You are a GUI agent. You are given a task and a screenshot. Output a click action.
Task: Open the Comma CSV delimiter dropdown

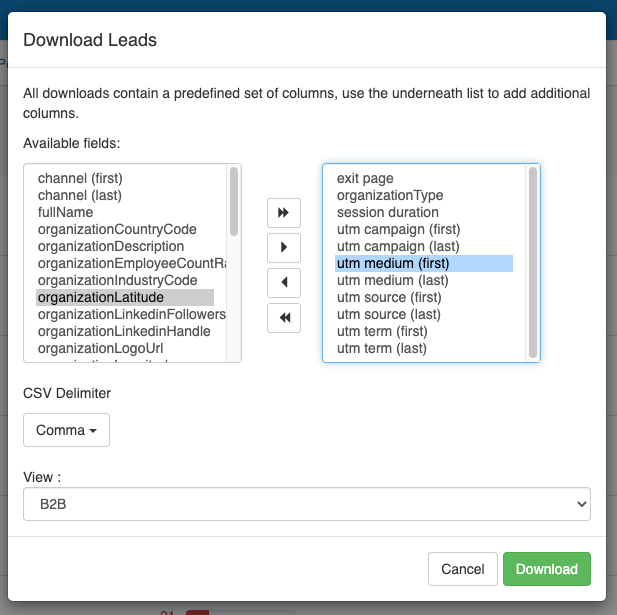tap(66, 430)
